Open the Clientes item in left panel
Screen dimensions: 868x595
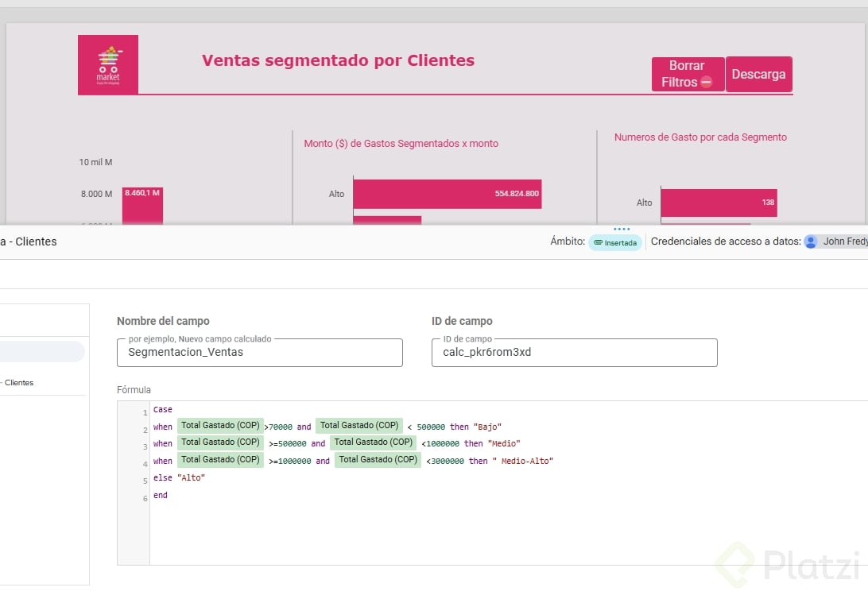(x=19, y=383)
